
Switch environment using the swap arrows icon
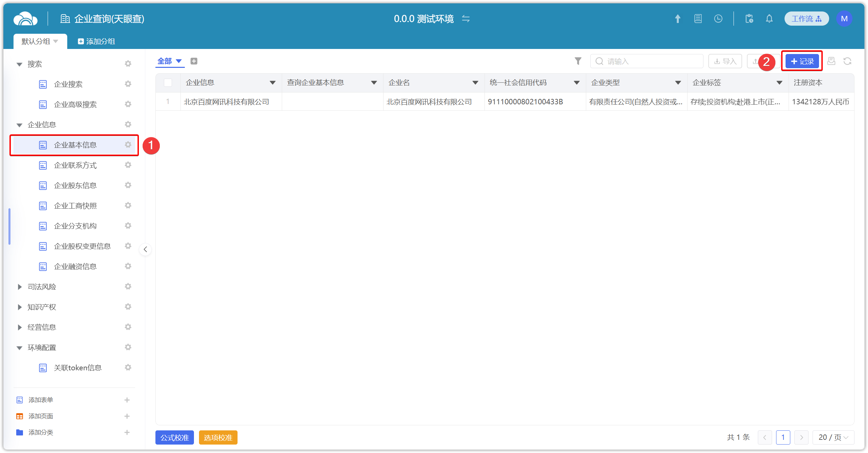pyautogui.click(x=466, y=19)
